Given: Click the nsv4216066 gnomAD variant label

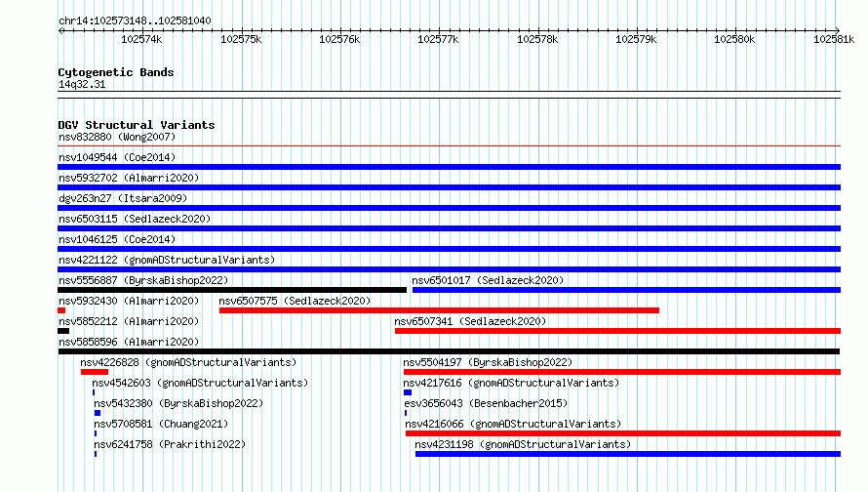Looking at the screenshot, I should coord(513,424).
